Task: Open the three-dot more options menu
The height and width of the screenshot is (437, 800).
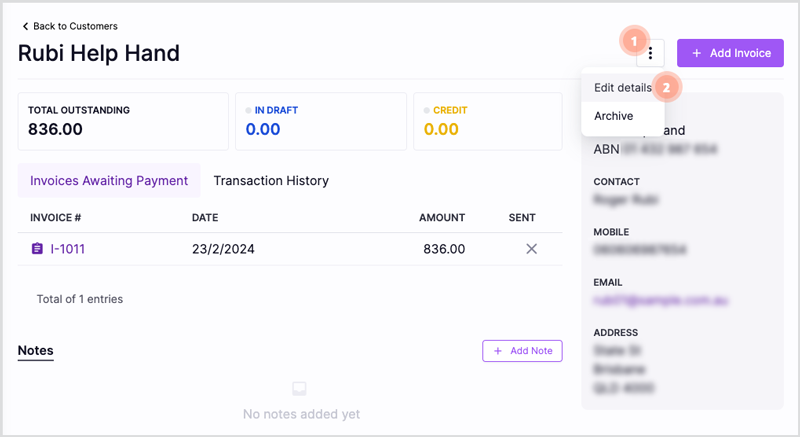Action: [x=650, y=53]
